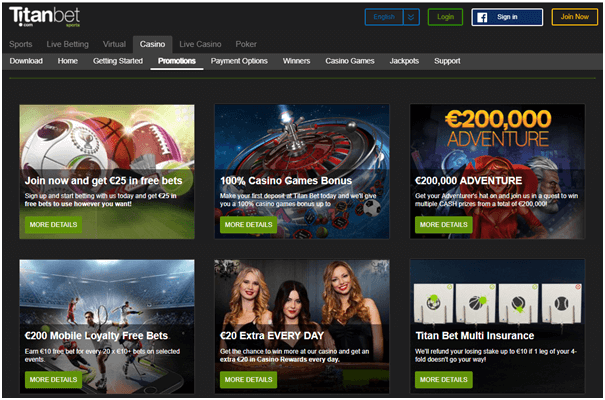Screen dimensions: 605x400
Task: Click 'Join now and get €25 in free bets' title
Action: (103, 181)
